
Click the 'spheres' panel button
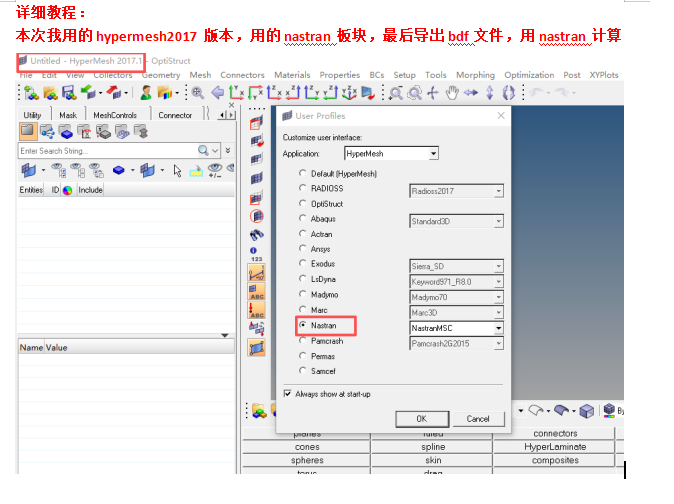[306, 460]
